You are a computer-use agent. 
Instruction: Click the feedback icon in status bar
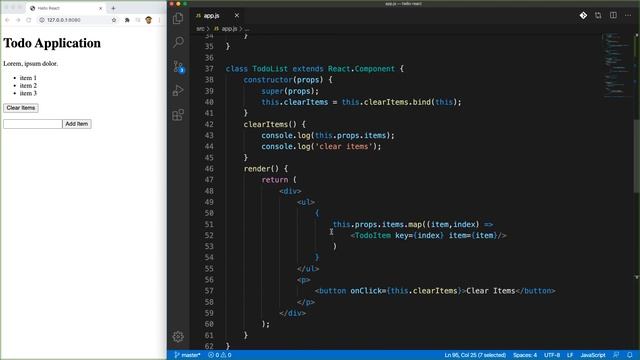(616, 355)
